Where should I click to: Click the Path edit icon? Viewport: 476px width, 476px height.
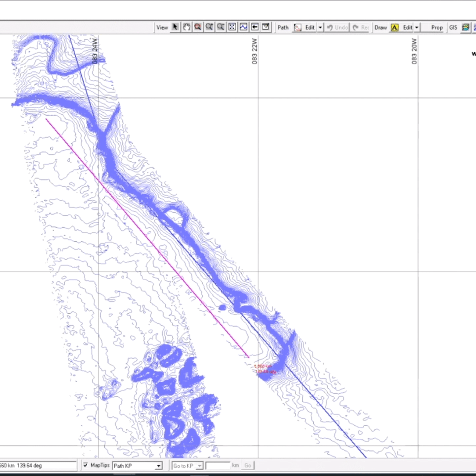pos(297,27)
